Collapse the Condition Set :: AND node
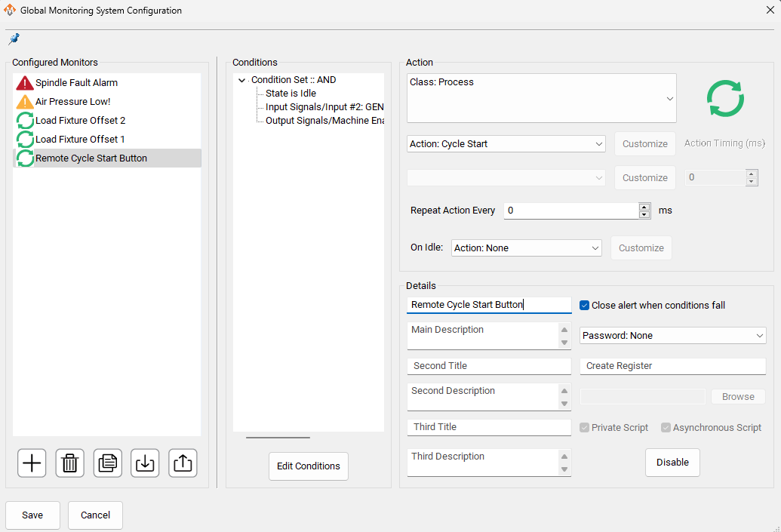Screen dimensions: 781x532 point(241,80)
